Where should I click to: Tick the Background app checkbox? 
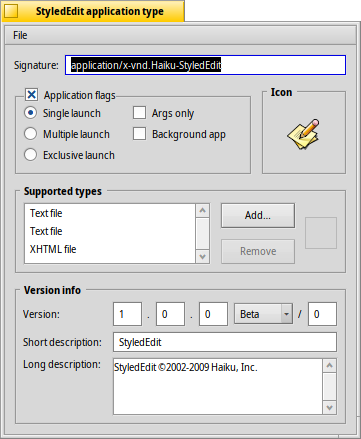coord(139,134)
